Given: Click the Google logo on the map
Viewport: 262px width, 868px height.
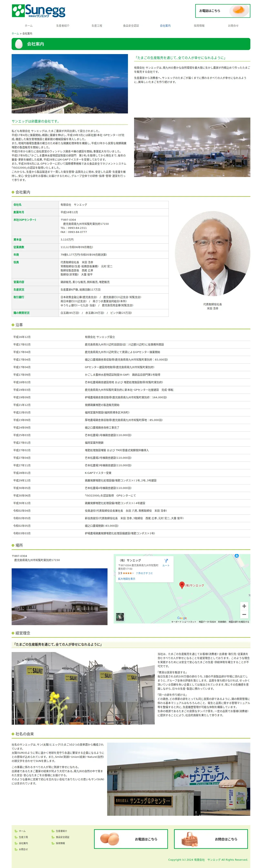Looking at the screenshot, I should tap(182, 618).
